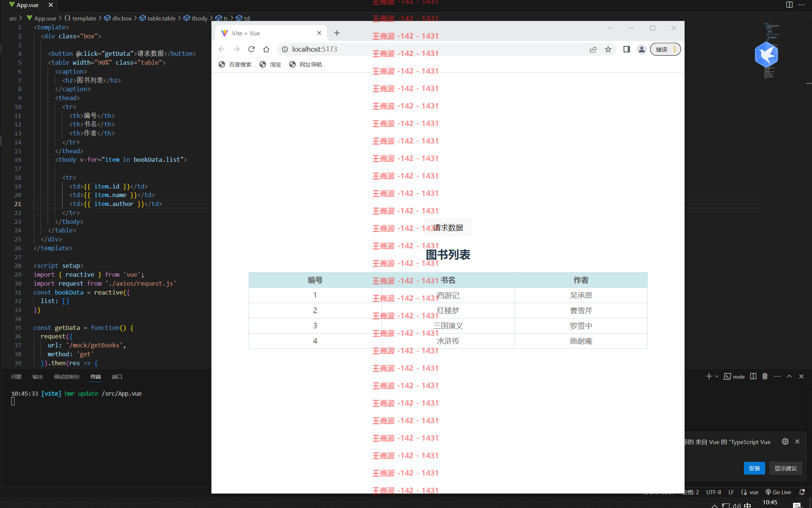Click the browser home button
Viewport: 812px width, 508px height.
point(266,49)
